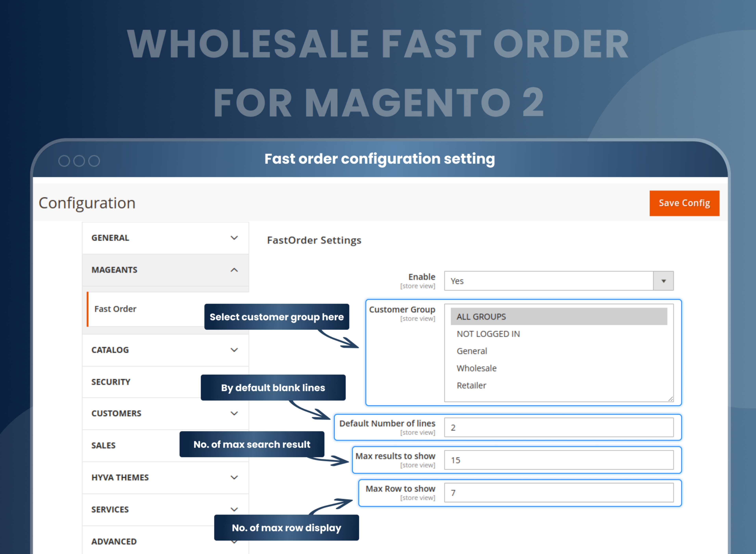Select Wholesale customer group
Screen dimensions: 756x554
click(x=476, y=368)
